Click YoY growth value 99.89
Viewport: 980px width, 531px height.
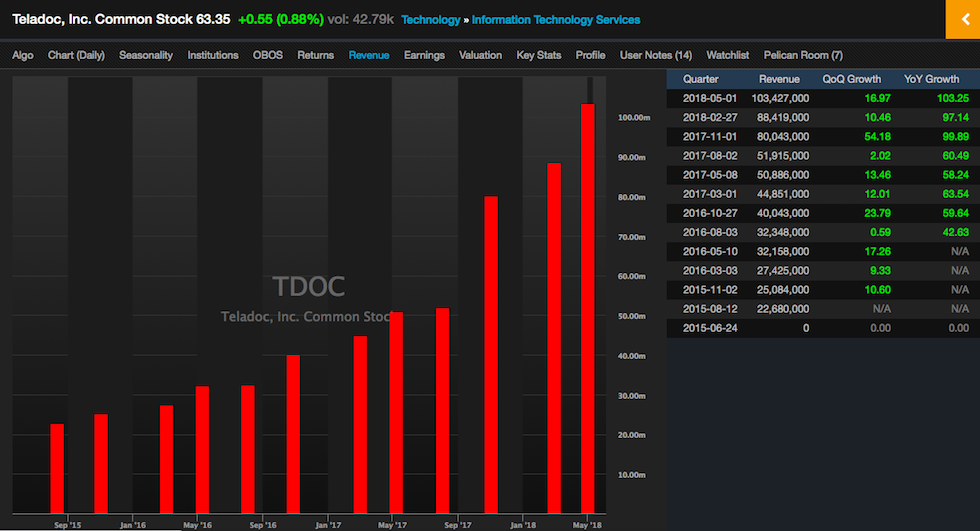coord(956,136)
